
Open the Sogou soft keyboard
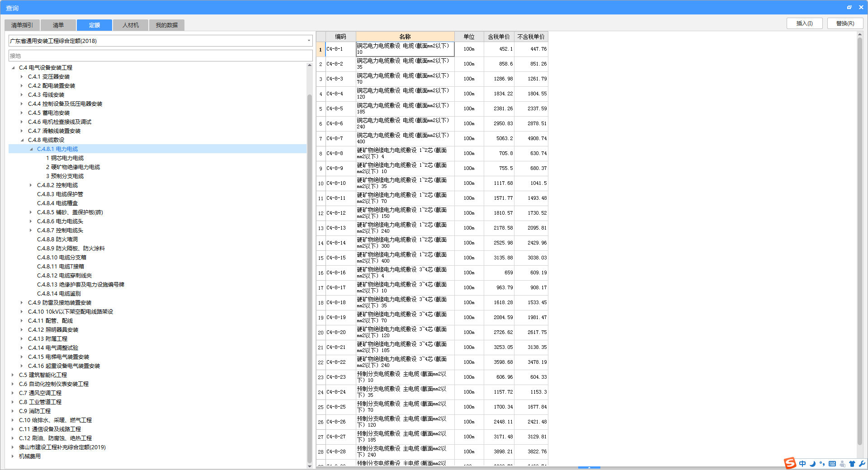pos(832,464)
